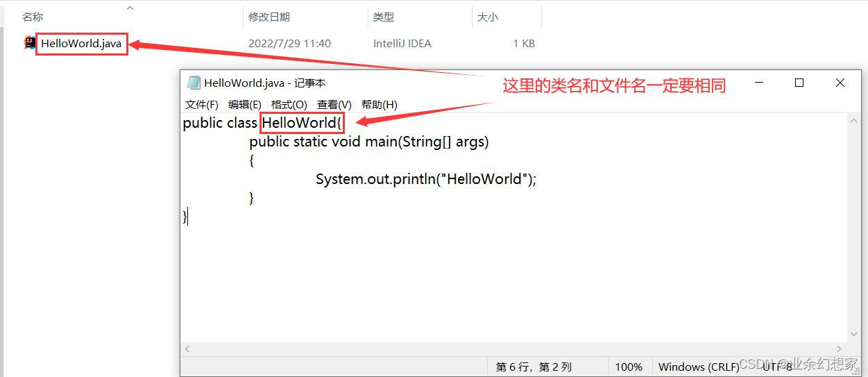This screenshot has height=377, width=868.
Task: Click the IntelliJ IDEA type cell
Action: click(x=402, y=43)
